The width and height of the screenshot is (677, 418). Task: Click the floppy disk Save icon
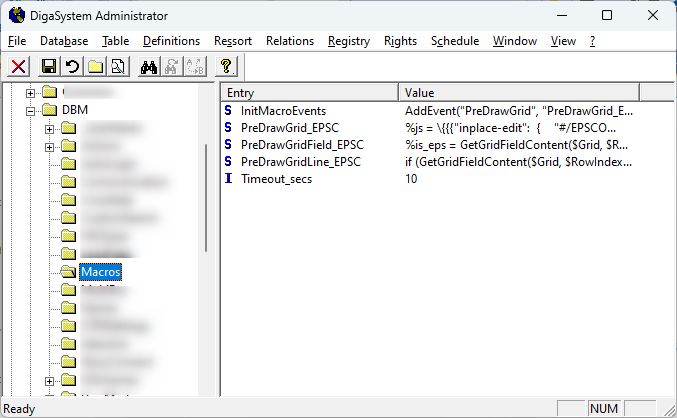click(x=48, y=67)
